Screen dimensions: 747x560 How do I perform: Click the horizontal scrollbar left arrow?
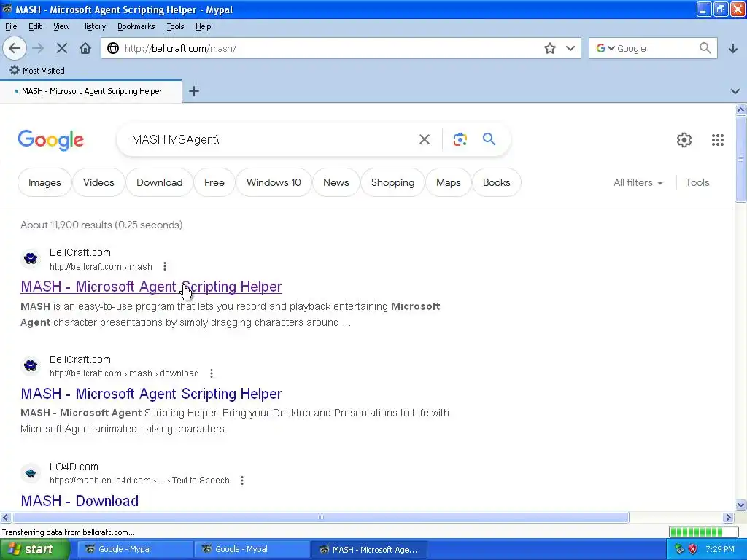5,517
